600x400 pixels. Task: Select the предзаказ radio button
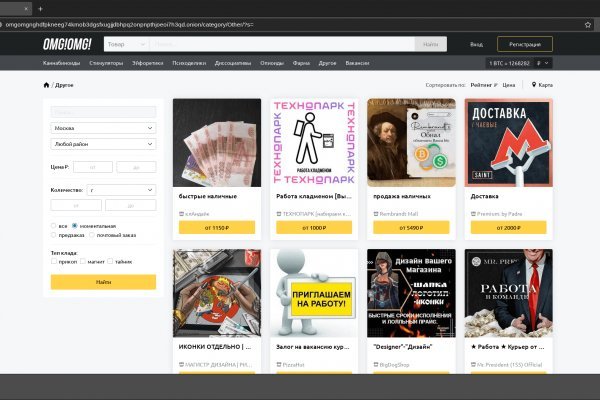pyautogui.click(x=54, y=235)
